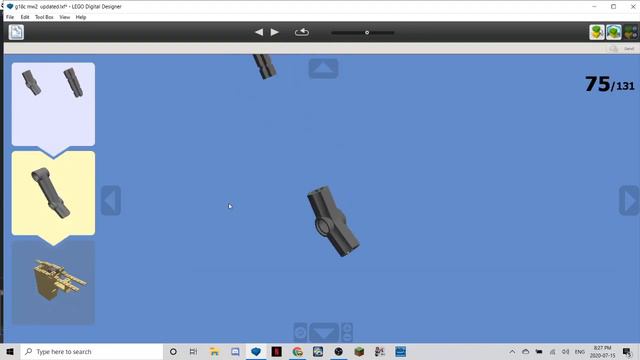Screen dimensions: 640x360
Task: Open Chrome from the taskbar
Action: click(298, 351)
